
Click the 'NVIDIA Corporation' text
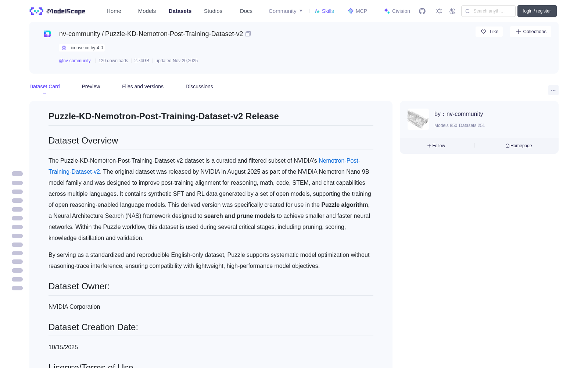(74, 307)
